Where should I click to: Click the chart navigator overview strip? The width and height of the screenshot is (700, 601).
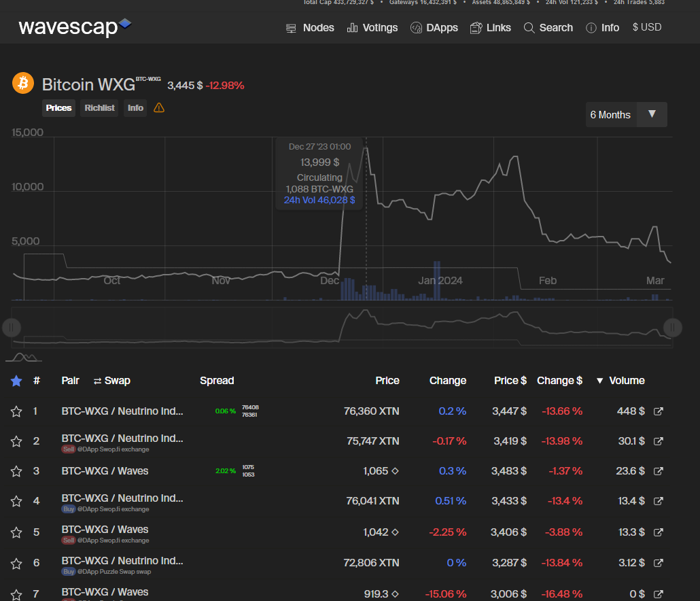click(342, 328)
